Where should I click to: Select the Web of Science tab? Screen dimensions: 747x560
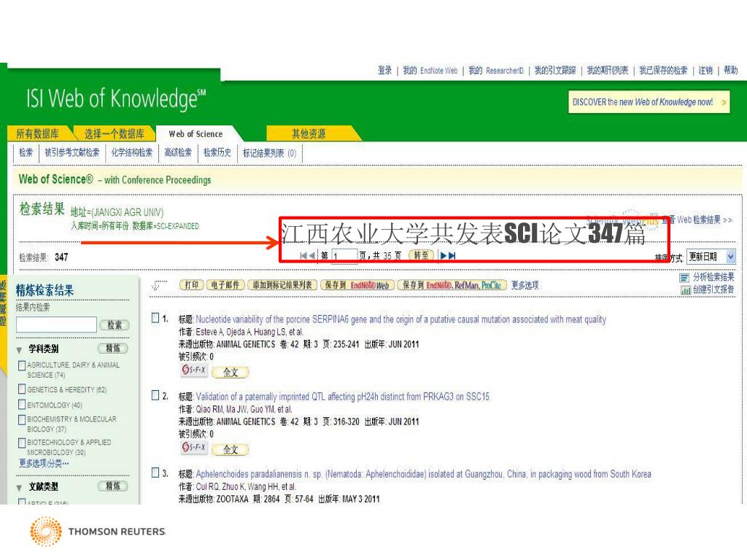click(196, 134)
